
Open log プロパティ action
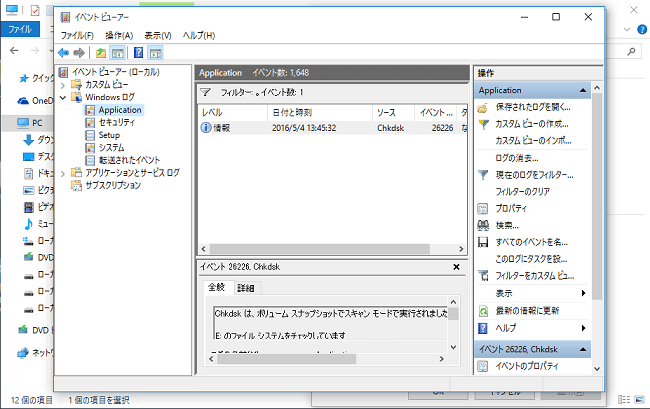click(x=511, y=208)
